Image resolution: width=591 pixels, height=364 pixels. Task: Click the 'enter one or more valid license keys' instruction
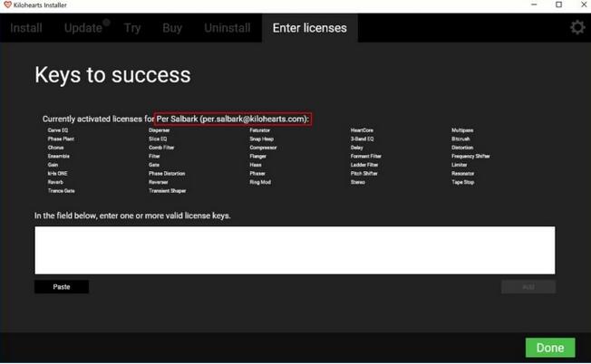pyautogui.click(x=132, y=216)
